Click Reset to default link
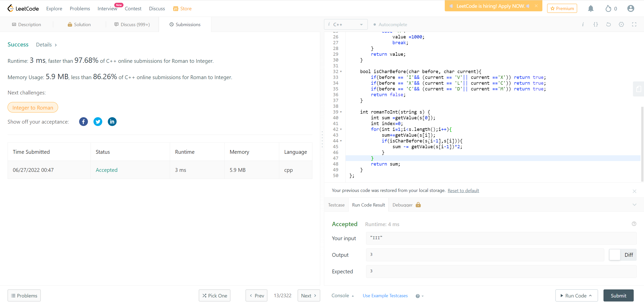 tap(463, 190)
